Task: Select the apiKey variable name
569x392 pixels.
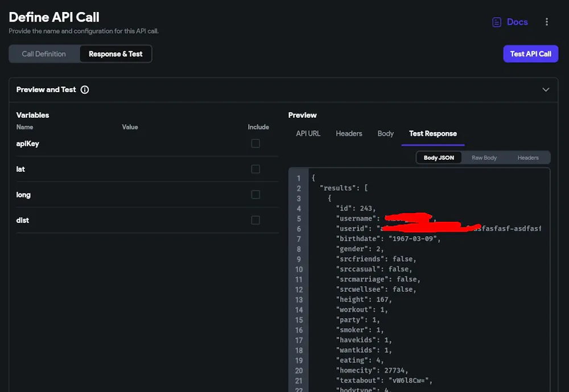Action: point(27,143)
